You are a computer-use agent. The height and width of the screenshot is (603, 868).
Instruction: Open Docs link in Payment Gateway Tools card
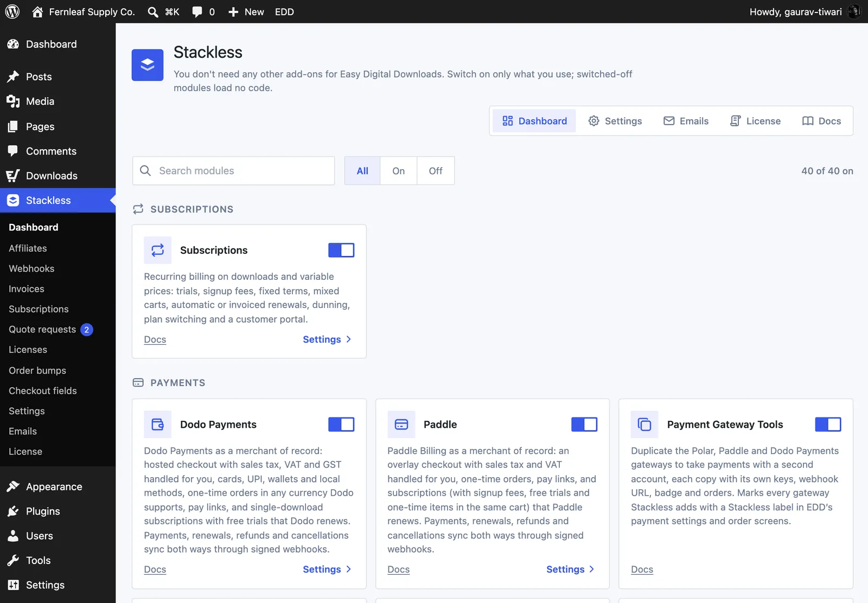point(642,569)
